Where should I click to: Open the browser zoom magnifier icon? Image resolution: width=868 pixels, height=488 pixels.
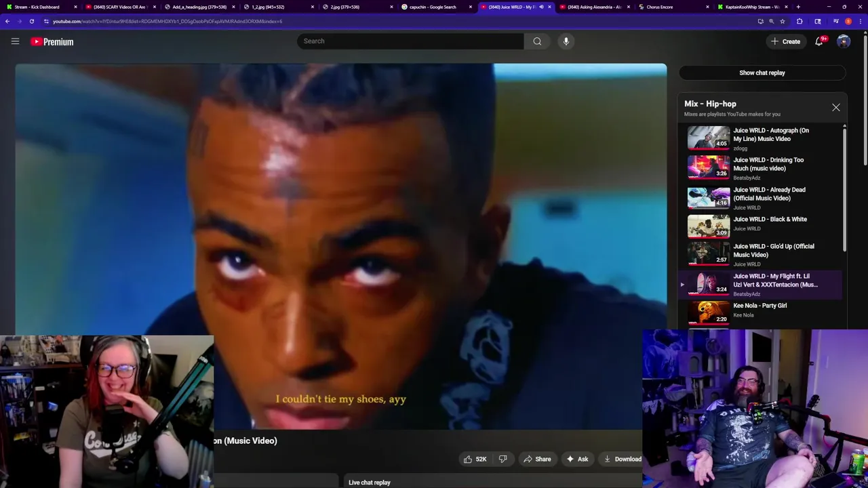(x=771, y=21)
